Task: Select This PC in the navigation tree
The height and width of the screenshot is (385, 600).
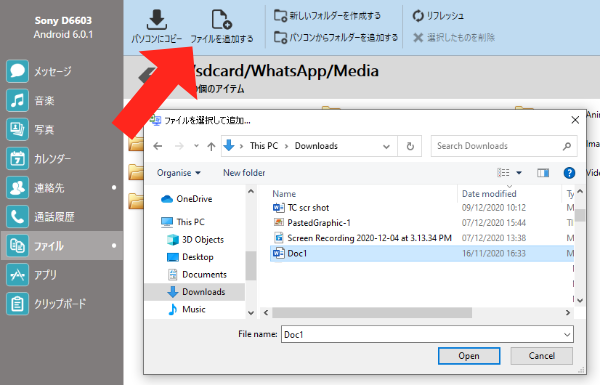Action: coord(183,222)
